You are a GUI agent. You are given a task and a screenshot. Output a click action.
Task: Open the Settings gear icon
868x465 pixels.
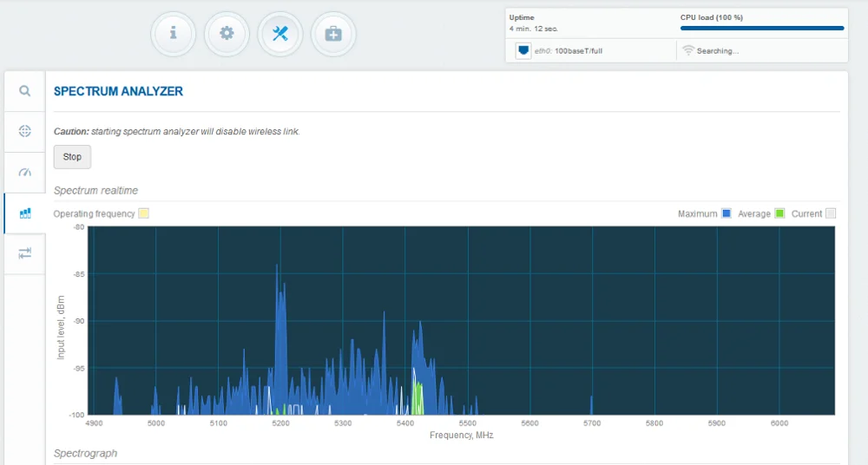pos(227,34)
